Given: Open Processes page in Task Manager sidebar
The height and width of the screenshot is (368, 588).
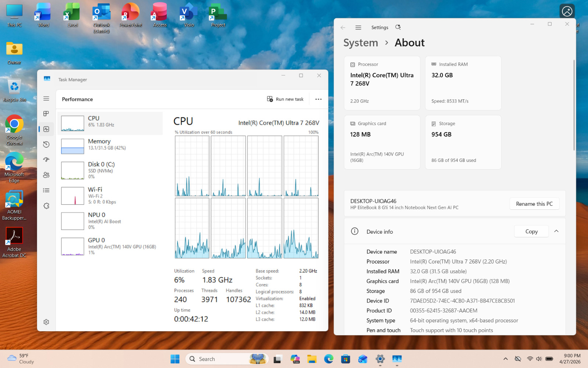Looking at the screenshot, I should coord(46,114).
